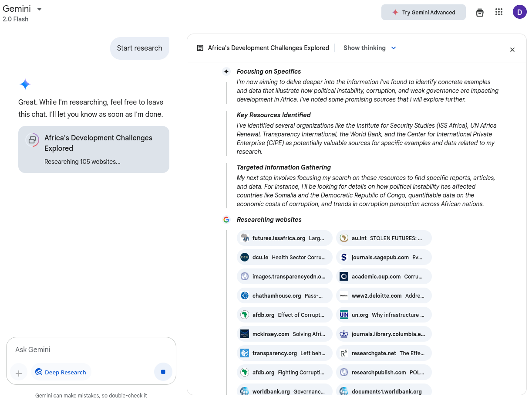This screenshot has height=404, width=532.
Task: Click the Focusing on Specifics heading
Action: pos(269,71)
